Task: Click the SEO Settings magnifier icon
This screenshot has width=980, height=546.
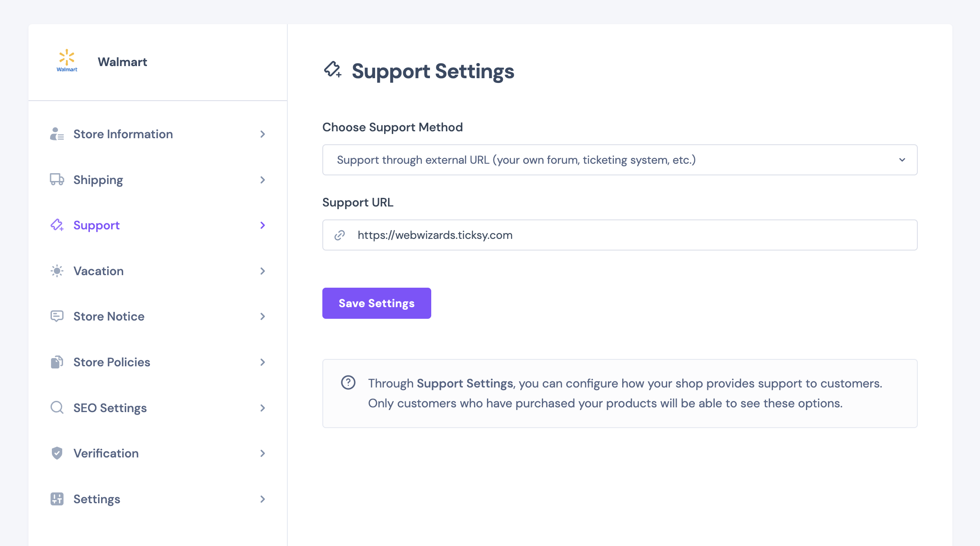Action: 57,408
